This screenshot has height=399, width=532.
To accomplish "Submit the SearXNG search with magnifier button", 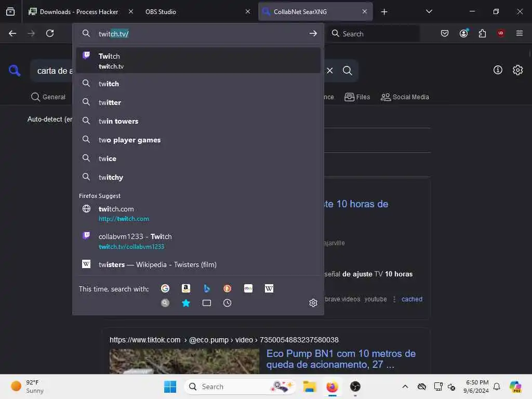I will [347, 71].
